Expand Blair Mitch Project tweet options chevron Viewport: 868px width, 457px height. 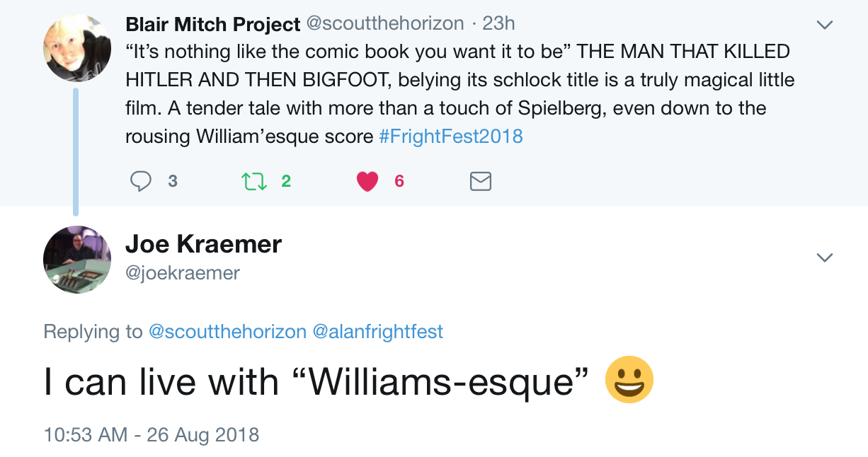(825, 25)
